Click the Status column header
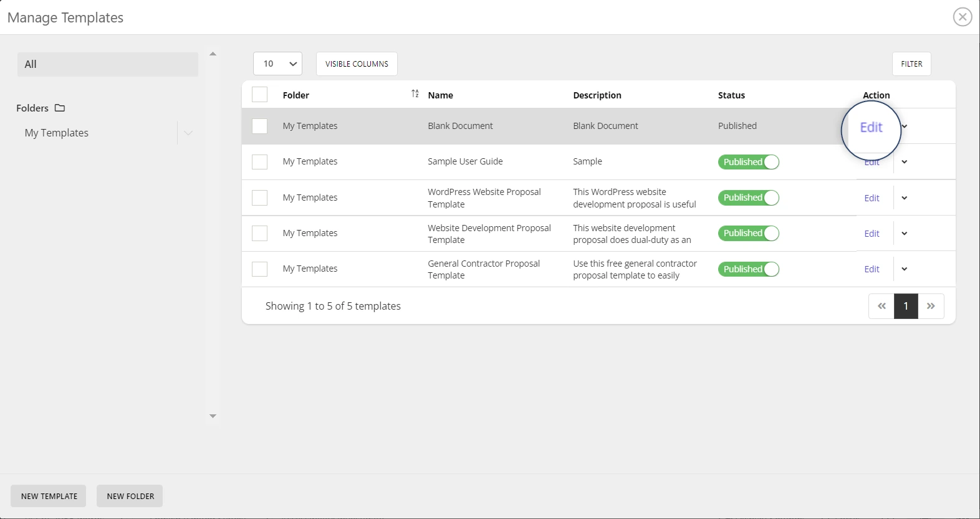 731,95
